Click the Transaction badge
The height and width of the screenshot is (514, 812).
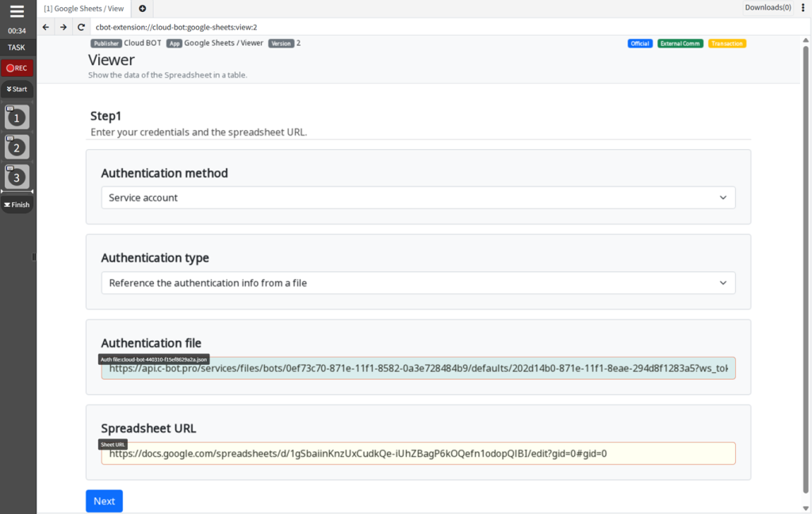[727, 44]
